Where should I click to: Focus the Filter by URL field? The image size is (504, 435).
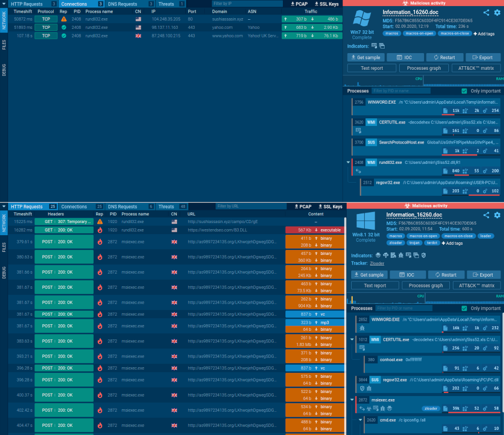coord(250,206)
